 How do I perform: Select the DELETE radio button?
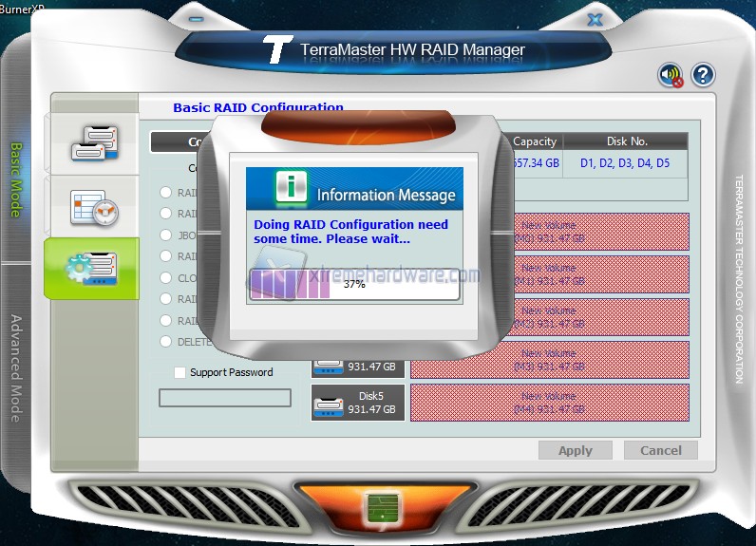tap(166, 341)
